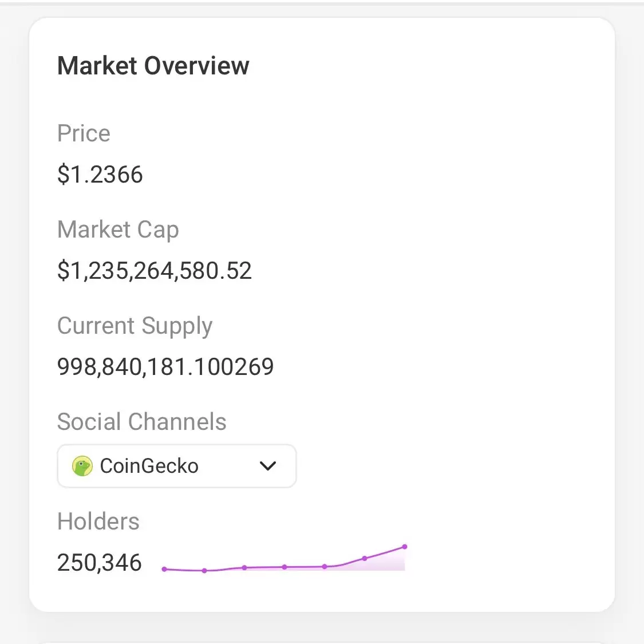This screenshot has width=644, height=644.
Task: Click the market cap value $1,235,264,580.52
Action: (155, 271)
